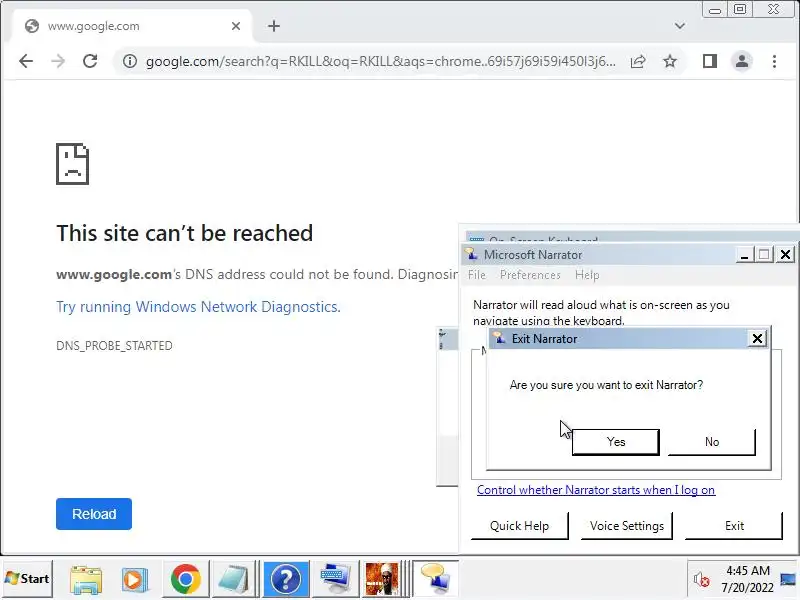The height and width of the screenshot is (600, 800).
Task: Close the Exit Narrator dialog
Action: 757,338
